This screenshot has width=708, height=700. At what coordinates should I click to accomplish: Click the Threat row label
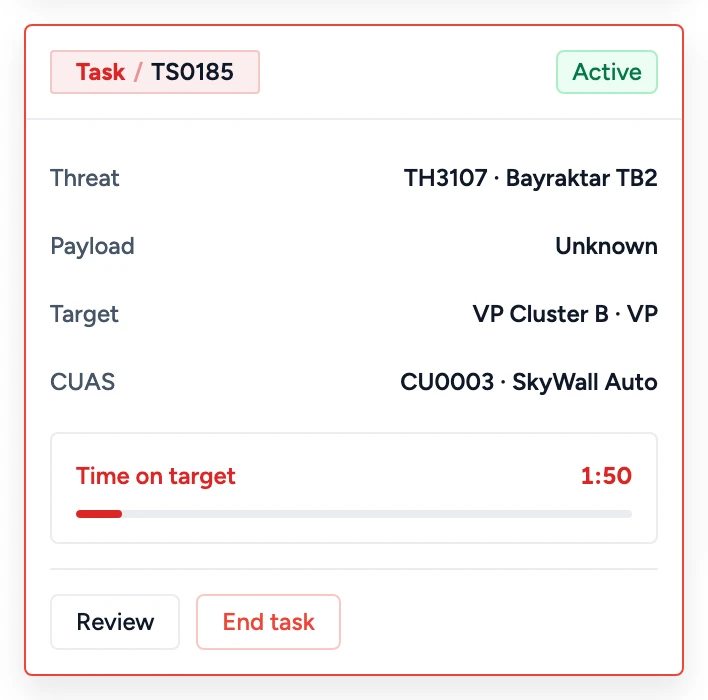tap(84, 178)
